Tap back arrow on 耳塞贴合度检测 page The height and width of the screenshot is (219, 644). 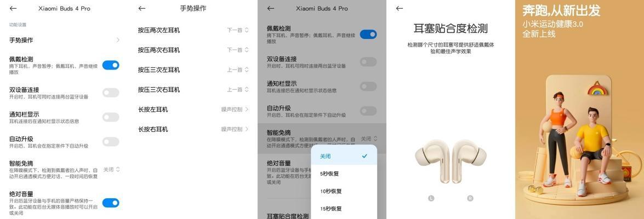pos(399,8)
